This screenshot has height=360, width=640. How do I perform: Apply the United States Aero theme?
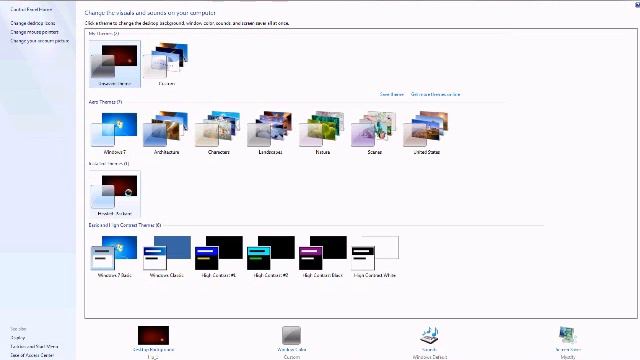point(427,133)
